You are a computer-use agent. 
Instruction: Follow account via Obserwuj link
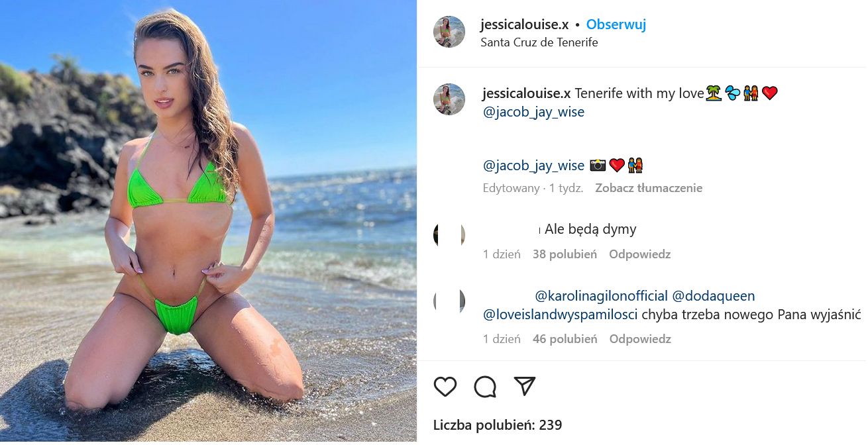click(x=616, y=25)
